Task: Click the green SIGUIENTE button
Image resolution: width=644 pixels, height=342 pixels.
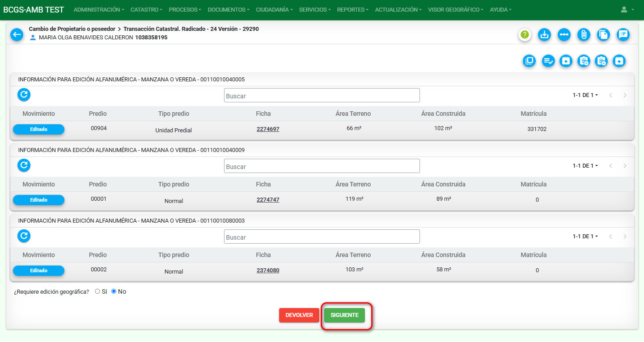Action: [x=344, y=315]
